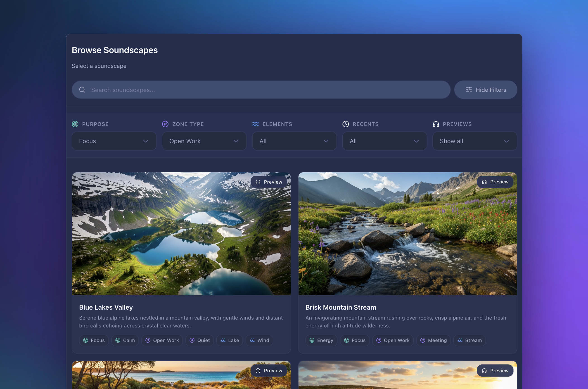Screen dimensions: 588x389
Task: Click the Elements waves icon
Action: point(256,124)
